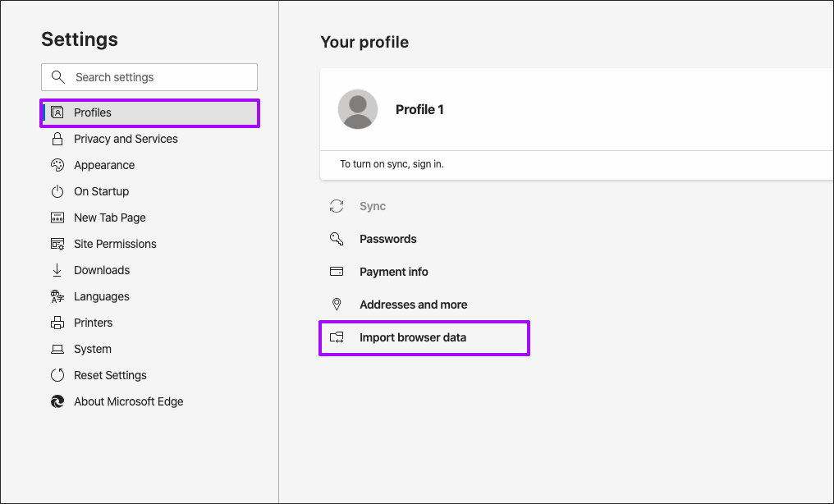
Task: Open Payment info settings
Action: pos(393,272)
